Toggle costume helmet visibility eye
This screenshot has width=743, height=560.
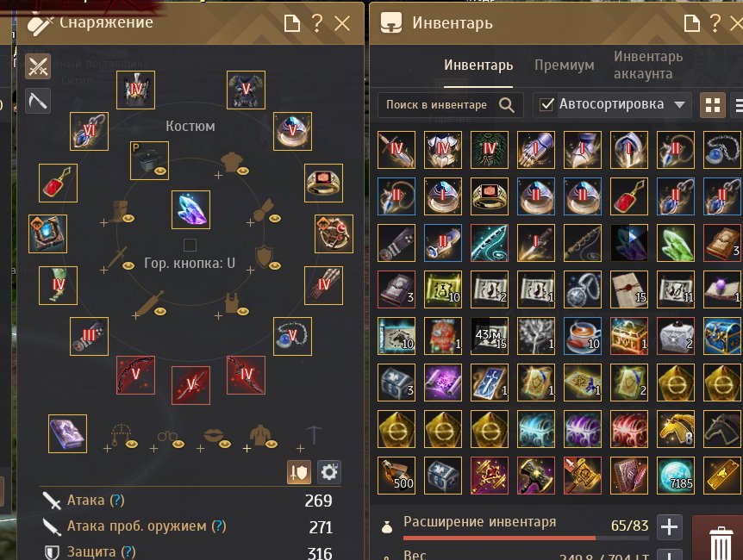pyautogui.click(x=243, y=171)
